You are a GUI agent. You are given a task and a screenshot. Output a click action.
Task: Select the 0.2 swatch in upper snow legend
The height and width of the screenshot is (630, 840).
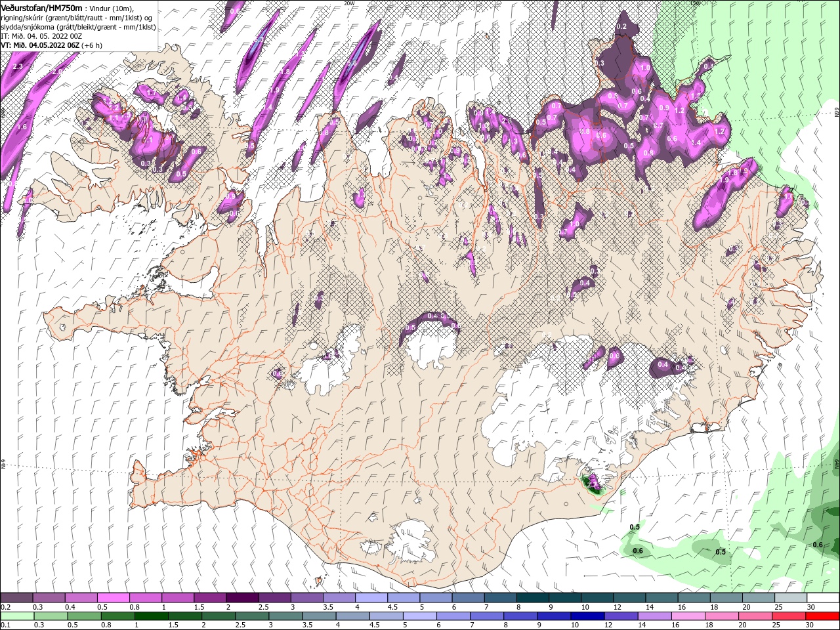coord(16,598)
